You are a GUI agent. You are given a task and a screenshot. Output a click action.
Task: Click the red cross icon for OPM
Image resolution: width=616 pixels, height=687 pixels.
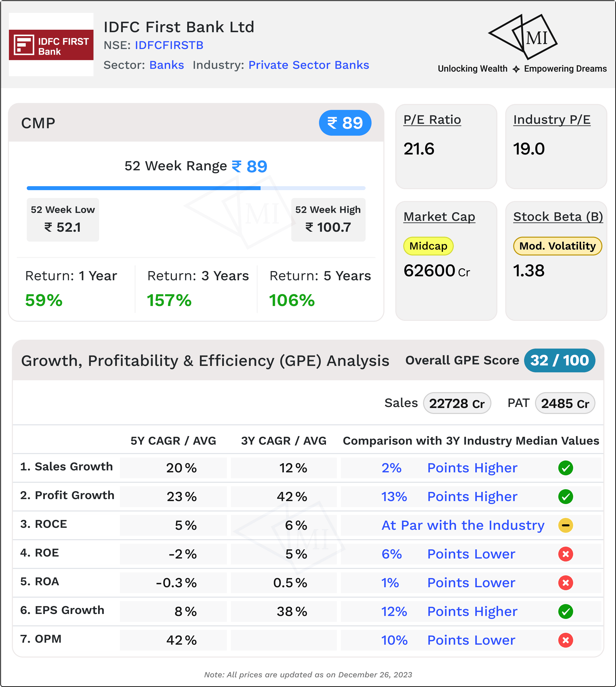[x=565, y=640]
